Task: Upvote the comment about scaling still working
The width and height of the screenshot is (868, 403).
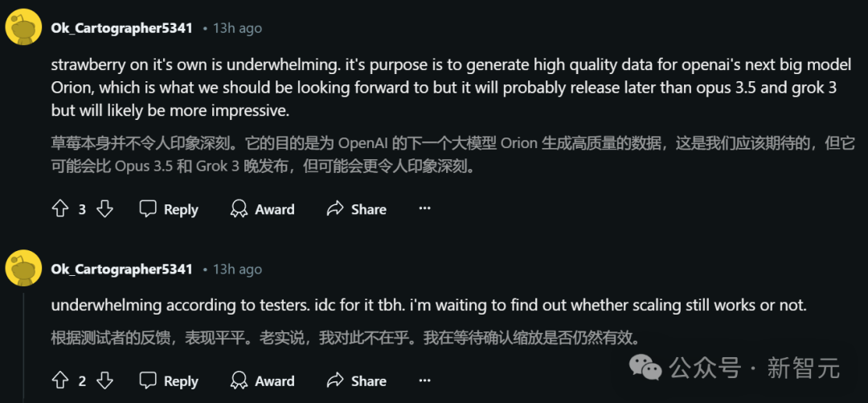Action: pos(59,381)
